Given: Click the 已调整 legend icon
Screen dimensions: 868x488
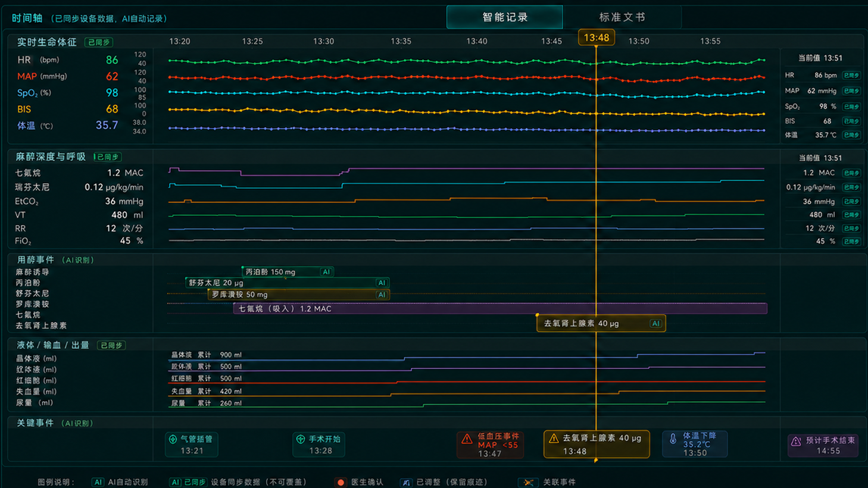Looking at the screenshot, I should [x=405, y=482].
